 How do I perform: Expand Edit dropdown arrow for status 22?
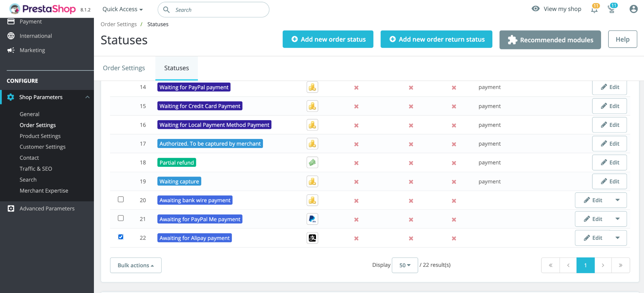618,238
